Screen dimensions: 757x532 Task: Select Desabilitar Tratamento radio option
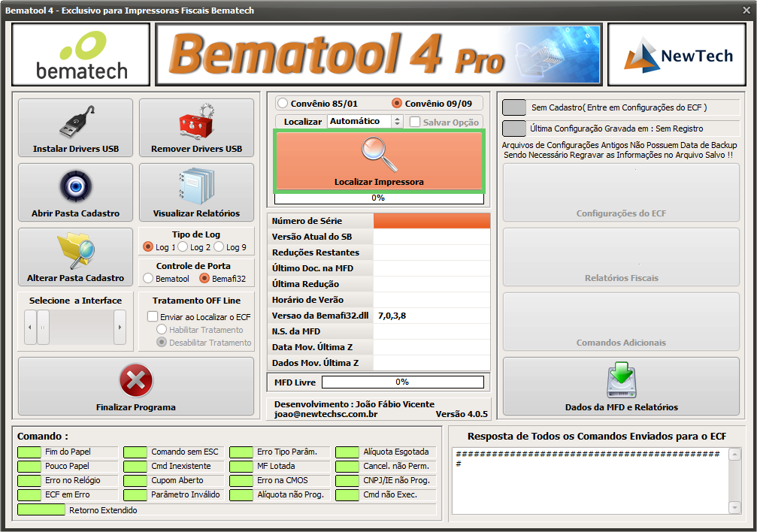point(162,342)
